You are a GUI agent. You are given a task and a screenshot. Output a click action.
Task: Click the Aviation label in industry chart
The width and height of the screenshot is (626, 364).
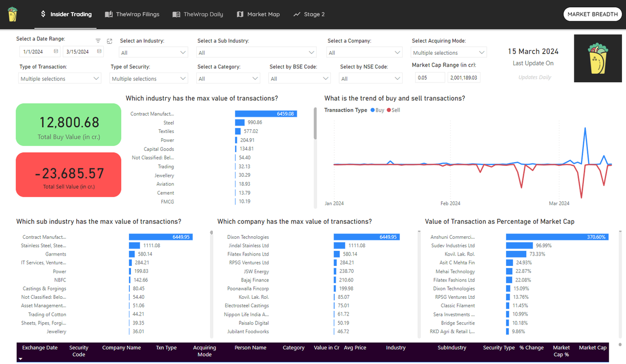165,184
